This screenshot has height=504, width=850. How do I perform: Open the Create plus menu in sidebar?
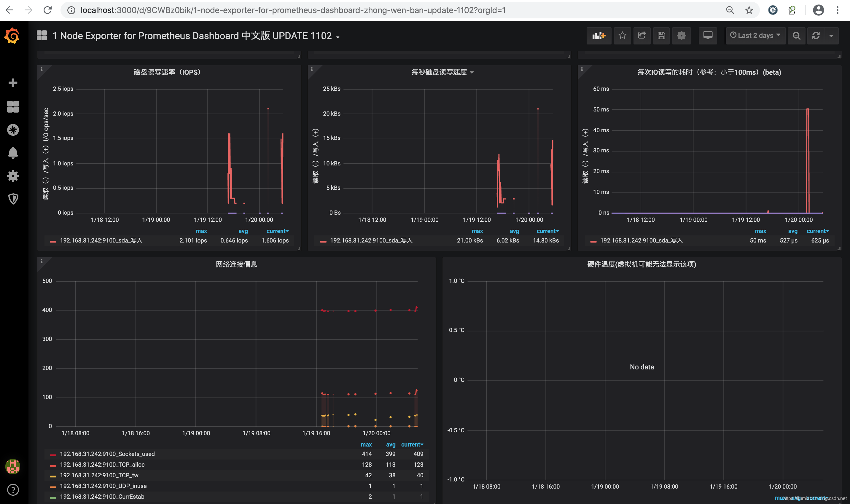point(13,83)
